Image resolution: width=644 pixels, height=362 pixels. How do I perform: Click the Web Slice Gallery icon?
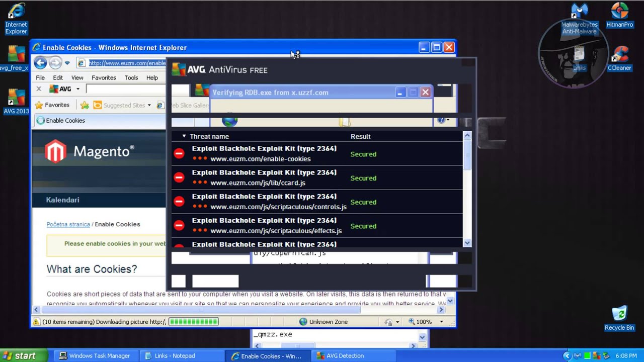(x=160, y=105)
